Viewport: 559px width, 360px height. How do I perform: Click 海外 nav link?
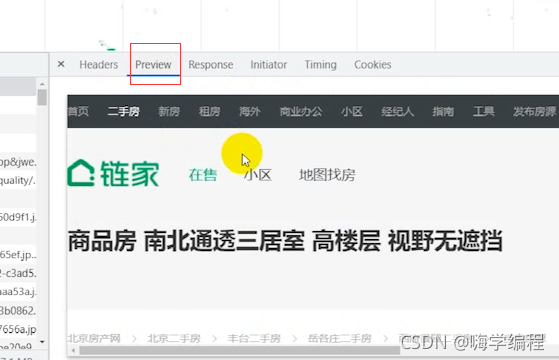point(250,112)
